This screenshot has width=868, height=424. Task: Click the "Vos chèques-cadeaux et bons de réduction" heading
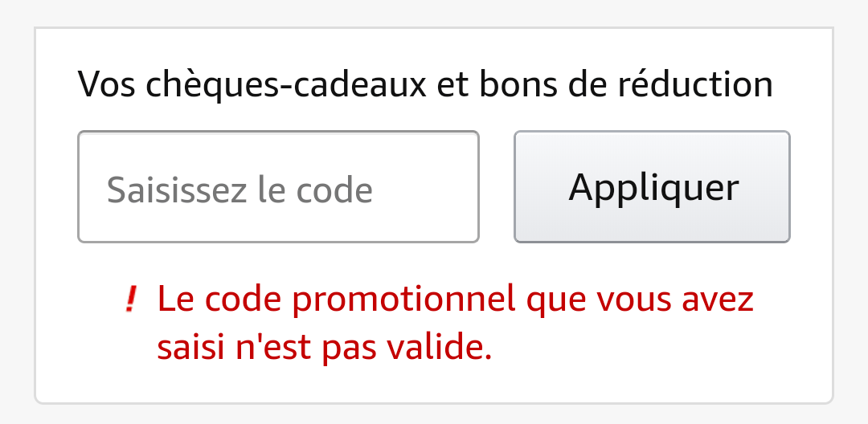(x=425, y=84)
